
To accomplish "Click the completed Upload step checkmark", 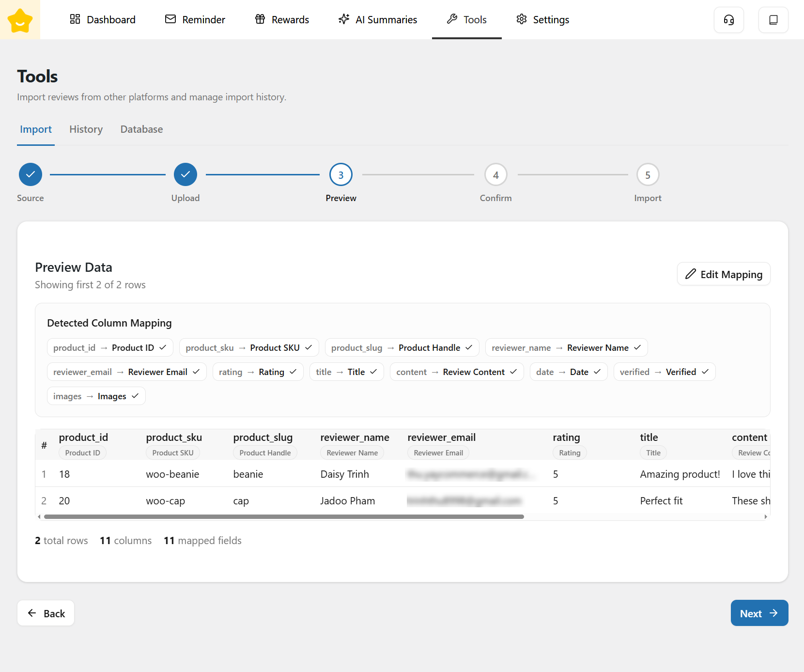I will click(x=186, y=174).
